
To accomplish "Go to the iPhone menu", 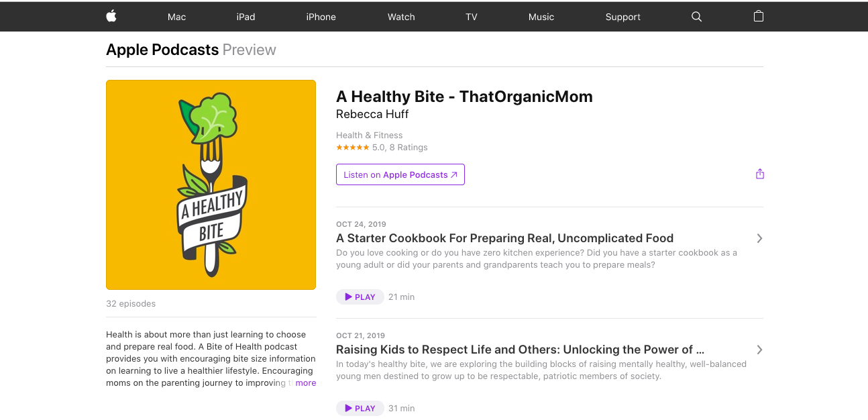I will (321, 17).
